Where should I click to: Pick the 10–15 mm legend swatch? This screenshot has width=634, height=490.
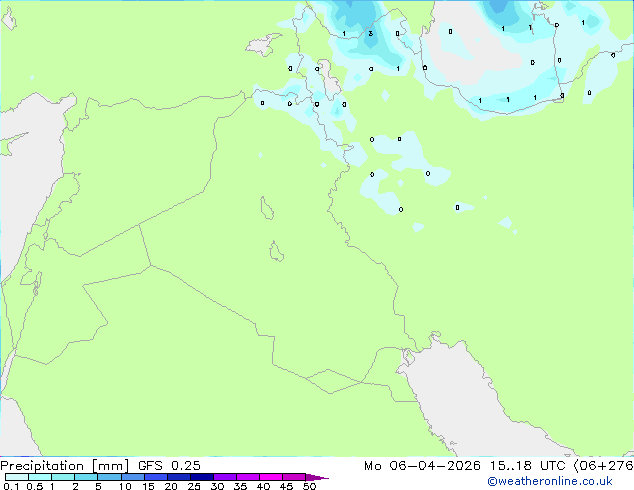(x=132, y=477)
